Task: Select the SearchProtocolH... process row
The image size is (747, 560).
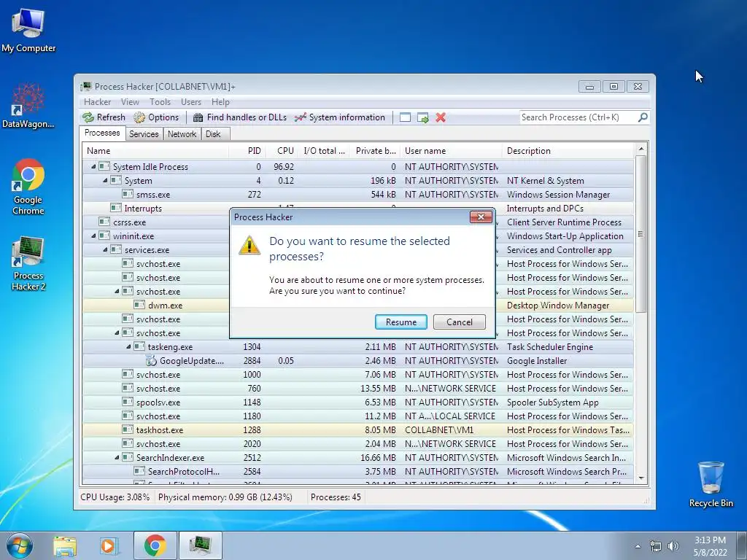Action: coord(358,471)
